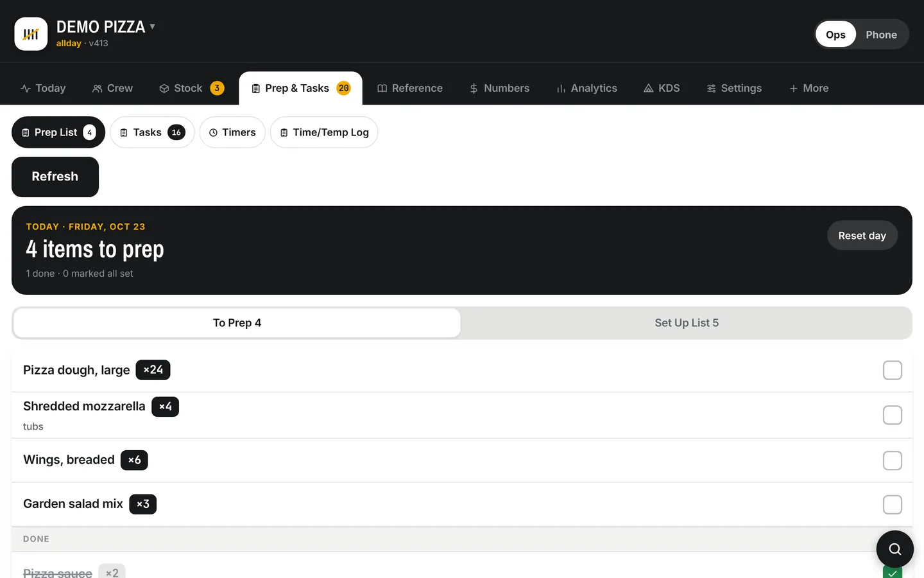Click the Reference book icon

point(382,89)
